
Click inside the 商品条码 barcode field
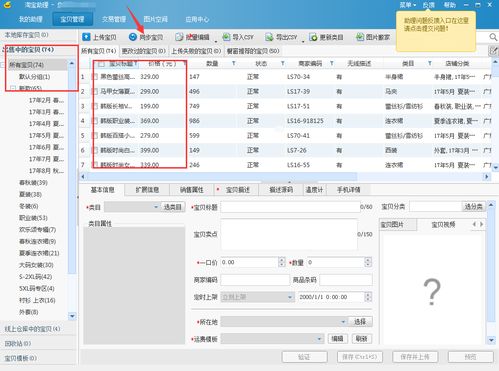point(346,280)
